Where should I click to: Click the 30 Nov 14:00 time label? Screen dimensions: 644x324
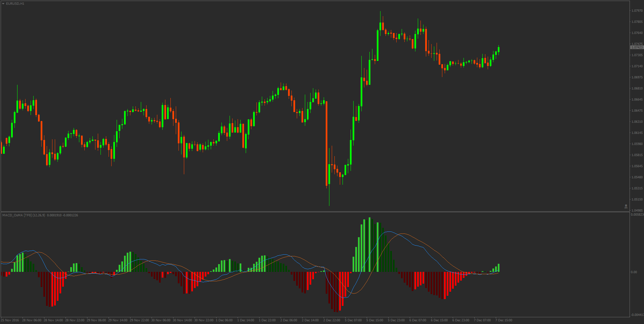pyautogui.click(x=182, y=320)
